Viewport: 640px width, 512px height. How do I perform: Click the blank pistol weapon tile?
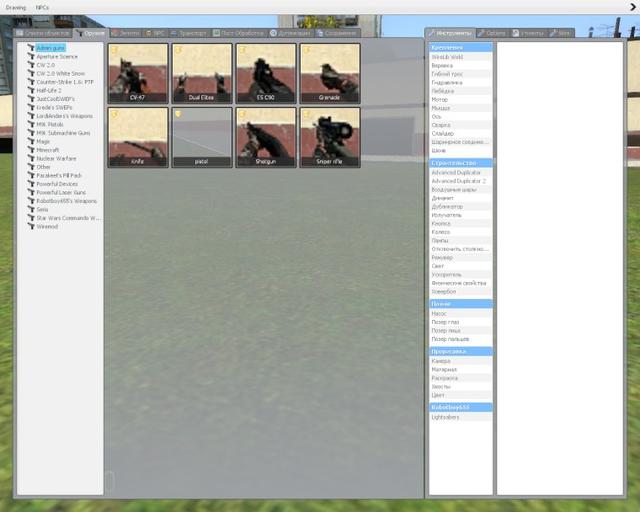(202, 138)
